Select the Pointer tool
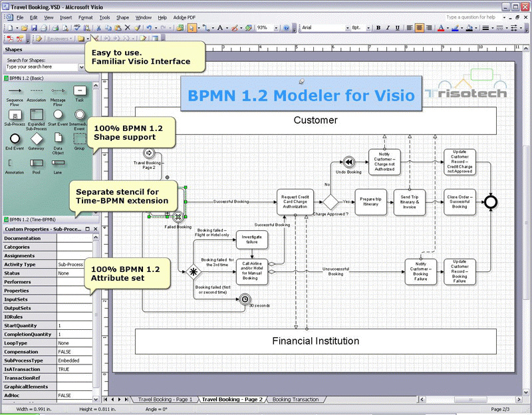The width and height of the screenshot is (532, 415). [x=192, y=28]
